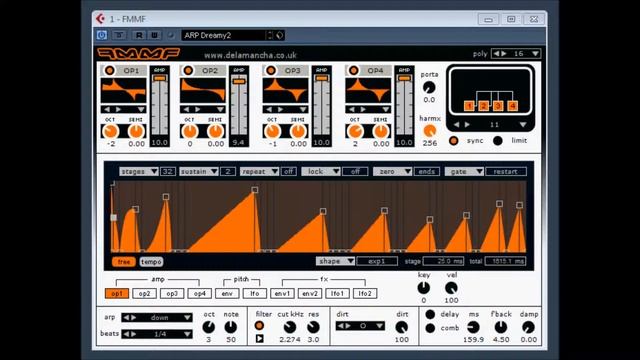
Task: Select previous OP1 waveform arrow
Action: [x=107, y=109]
